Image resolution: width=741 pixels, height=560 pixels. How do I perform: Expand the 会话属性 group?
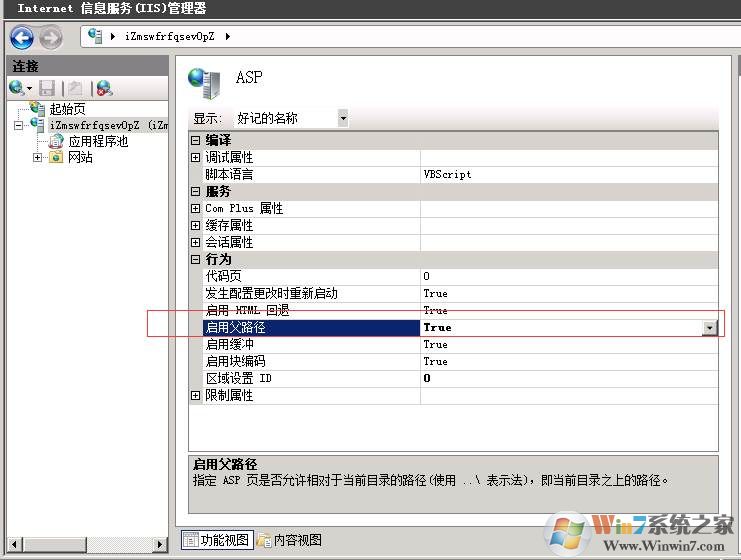pyautogui.click(x=195, y=242)
